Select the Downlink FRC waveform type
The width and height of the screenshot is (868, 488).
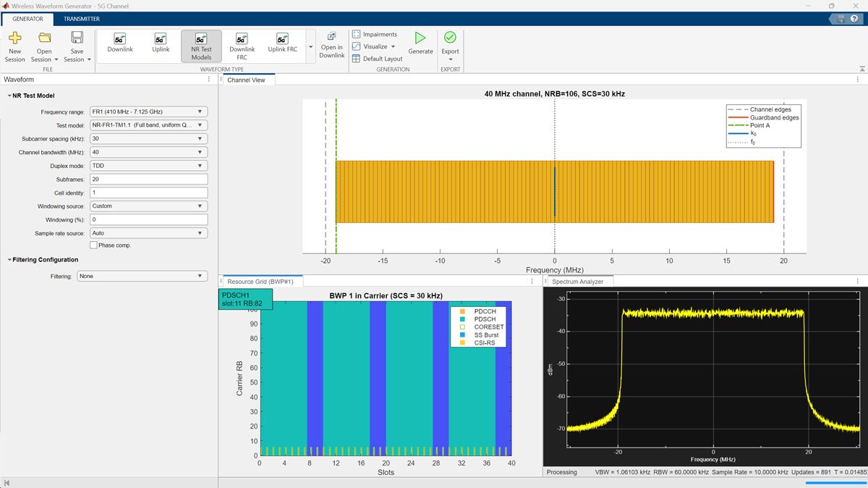(242, 45)
